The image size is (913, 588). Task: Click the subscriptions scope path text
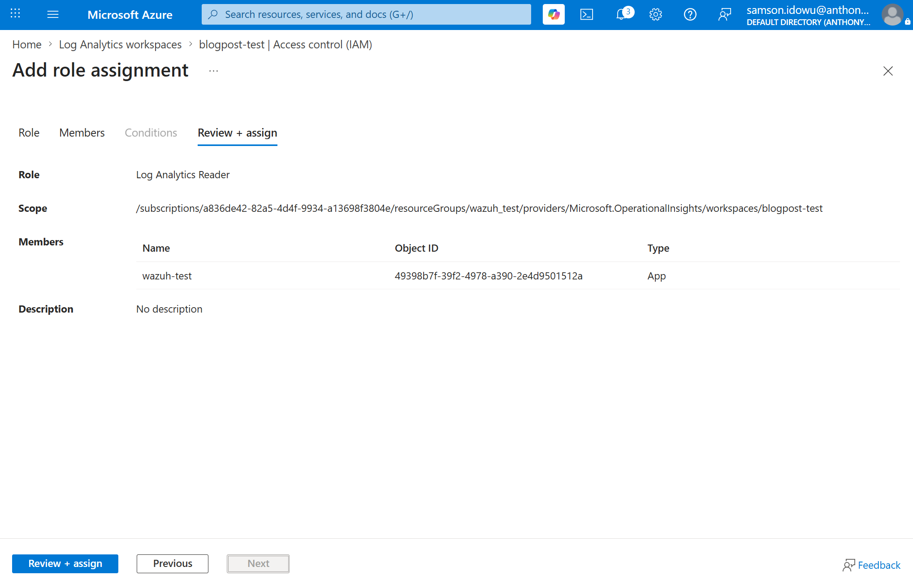479,208
